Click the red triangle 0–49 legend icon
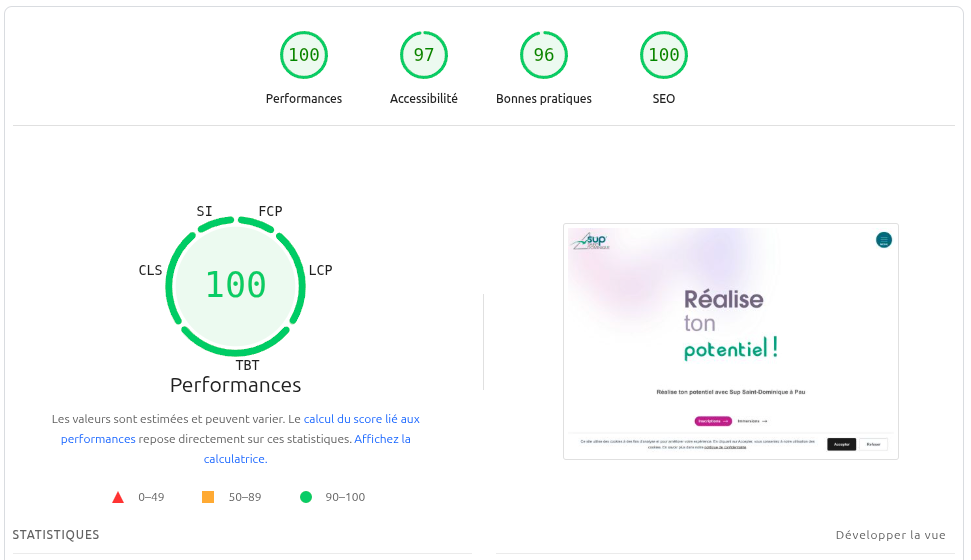 click(118, 497)
